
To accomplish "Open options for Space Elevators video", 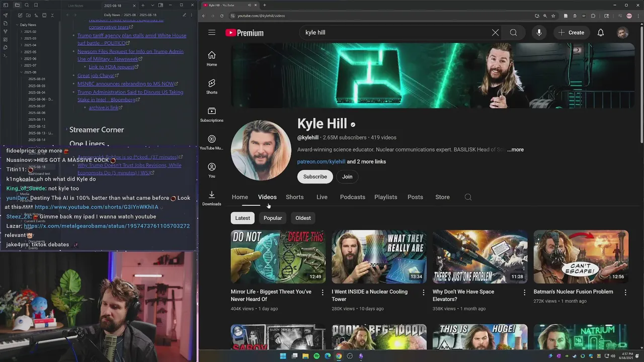I will click(524, 292).
